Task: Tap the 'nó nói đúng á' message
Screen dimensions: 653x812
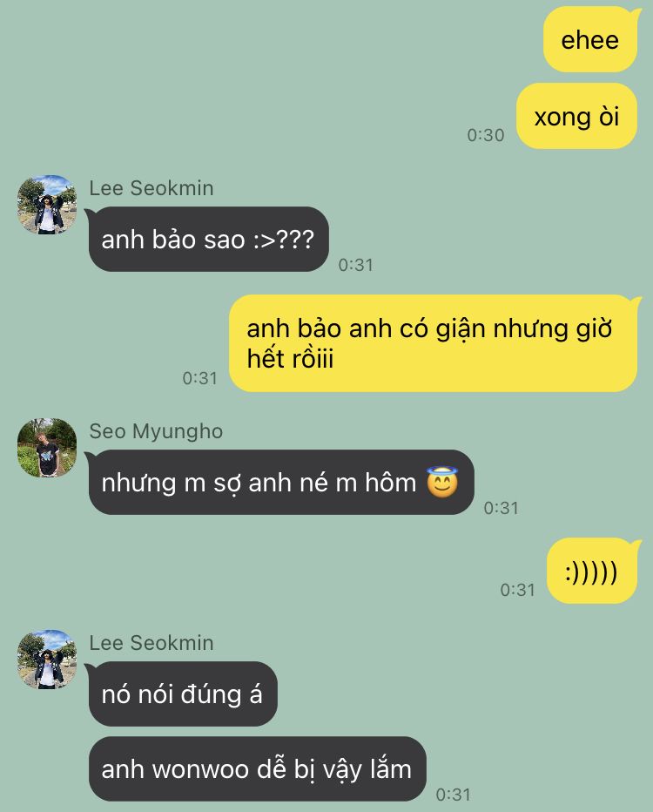Action: pyautogui.click(x=183, y=694)
